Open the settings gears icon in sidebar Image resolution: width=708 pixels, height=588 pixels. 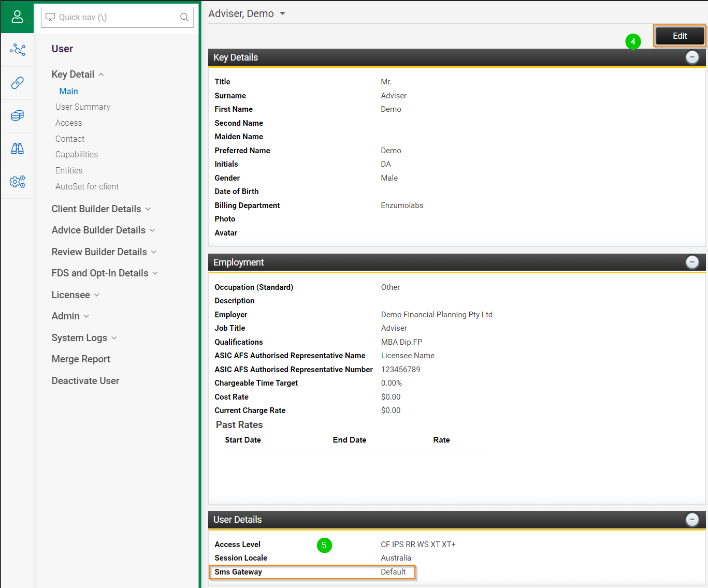[x=17, y=182]
